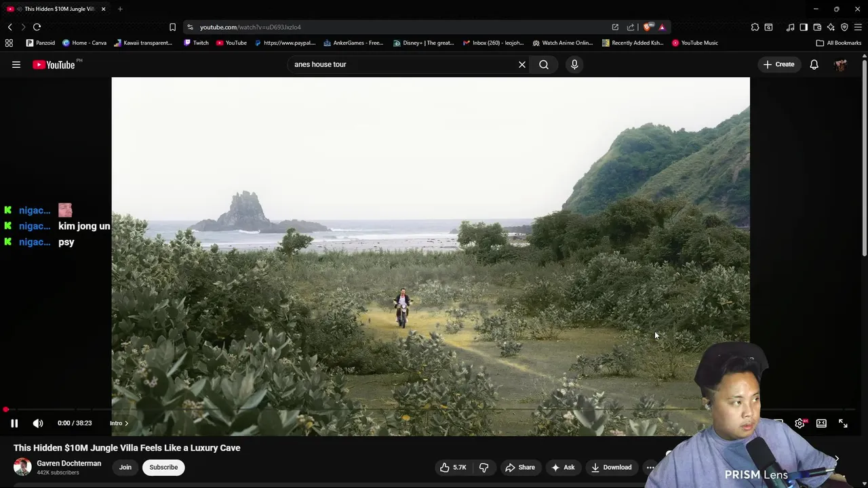Enter fullscreen mode
Screen dimensions: 868x488
(x=843, y=423)
